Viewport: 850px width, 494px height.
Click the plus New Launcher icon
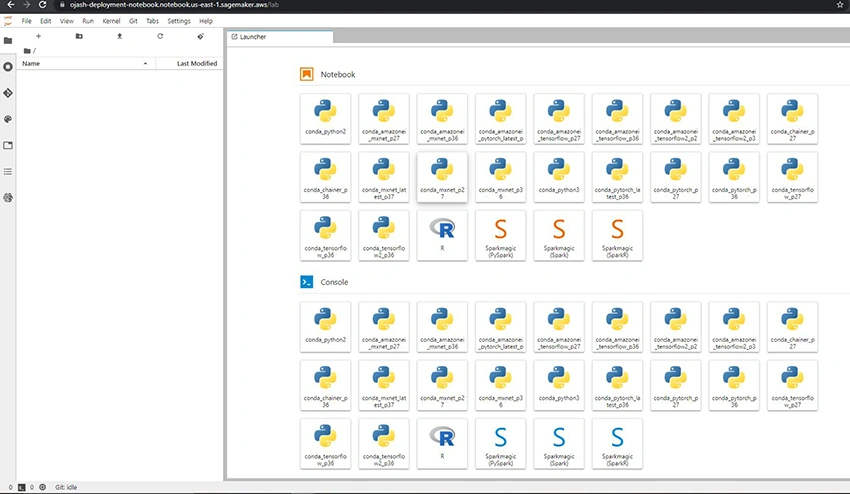coord(38,36)
